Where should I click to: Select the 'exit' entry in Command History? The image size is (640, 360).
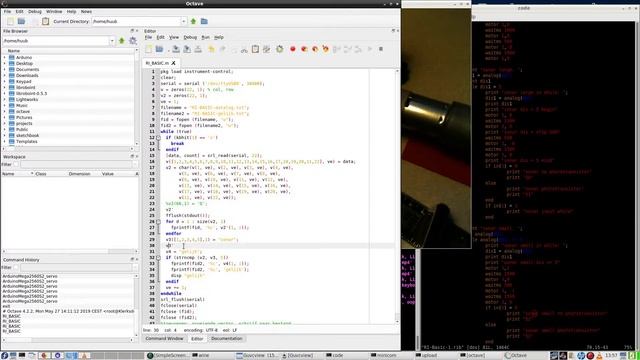coord(6,306)
